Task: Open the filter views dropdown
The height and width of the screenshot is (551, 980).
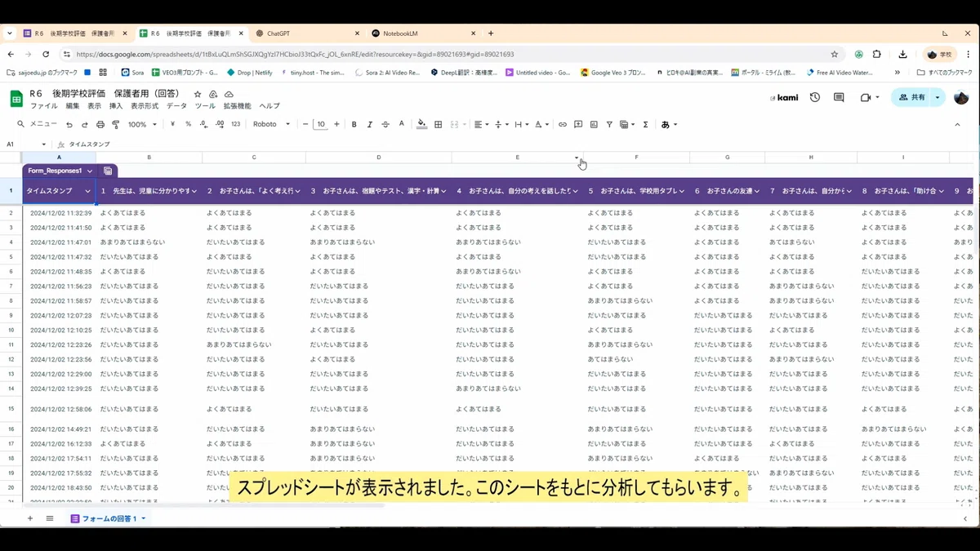Action: 627,125
